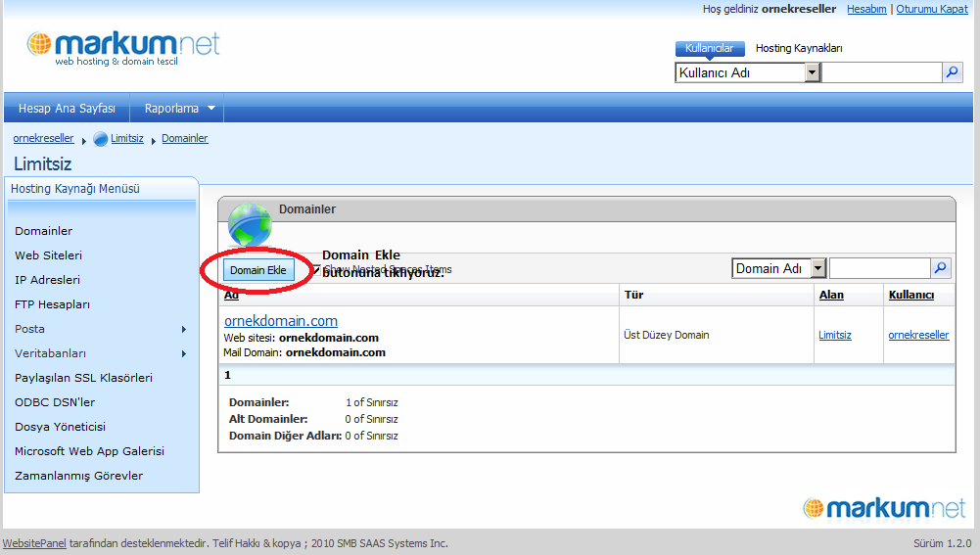Click the globe icon next to Limitsiz breadcrumb
Image resolution: width=980 pixels, height=555 pixels.
[x=101, y=139]
